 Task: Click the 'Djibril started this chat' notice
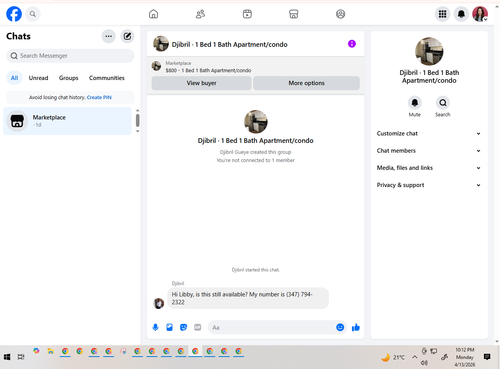tap(255, 270)
